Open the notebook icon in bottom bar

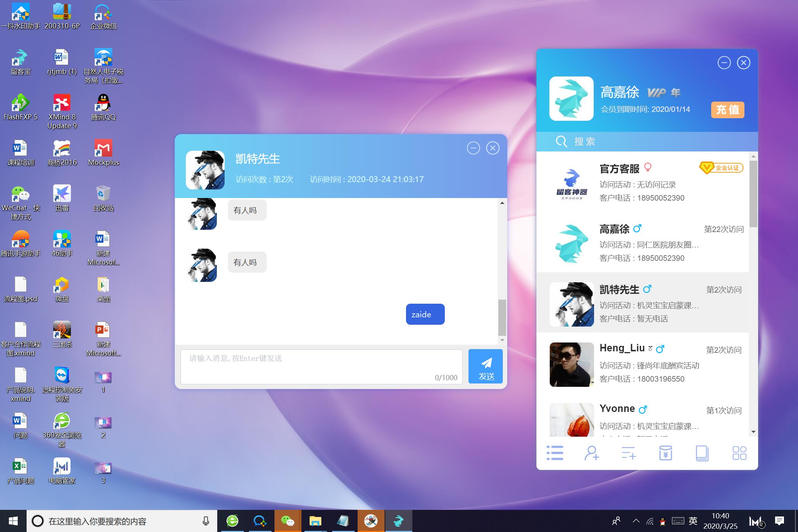(x=702, y=453)
